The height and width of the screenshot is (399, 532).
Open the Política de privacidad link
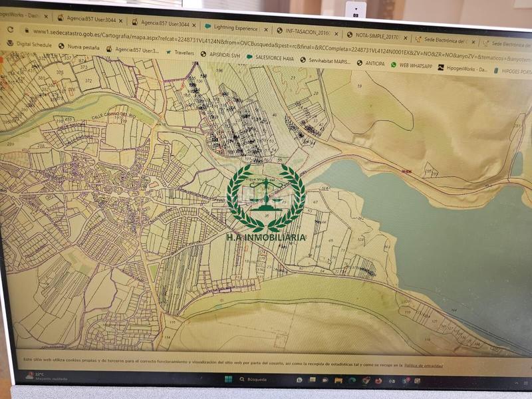423,365
